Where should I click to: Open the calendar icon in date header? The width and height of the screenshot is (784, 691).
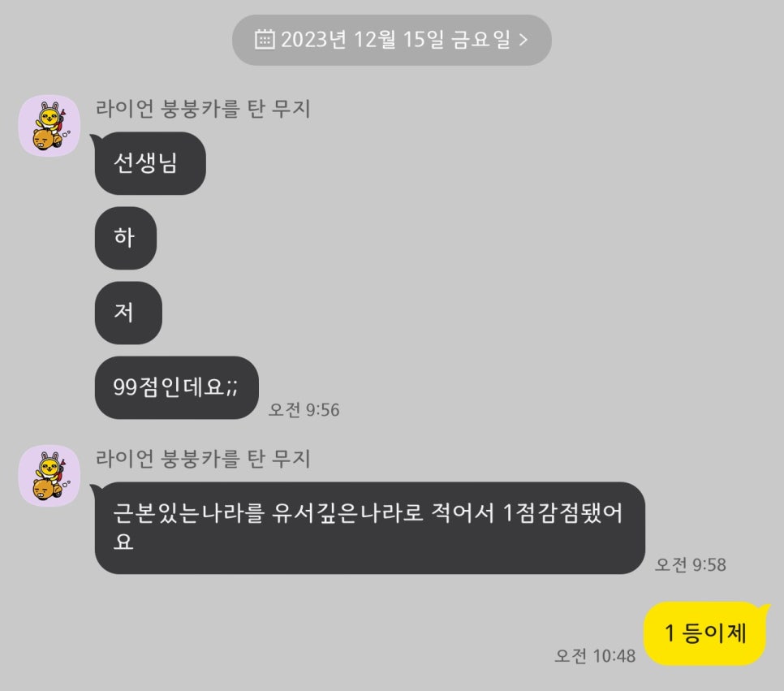[265, 40]
